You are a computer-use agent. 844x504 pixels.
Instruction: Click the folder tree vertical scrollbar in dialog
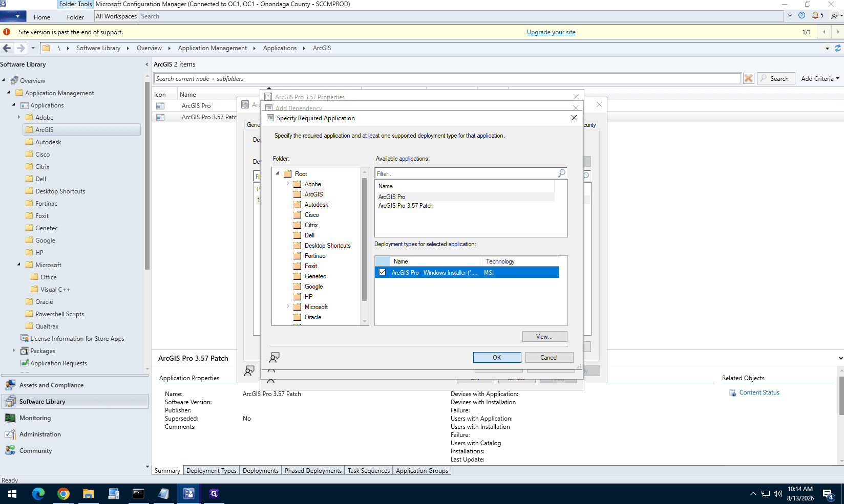[x=365, y=239]
